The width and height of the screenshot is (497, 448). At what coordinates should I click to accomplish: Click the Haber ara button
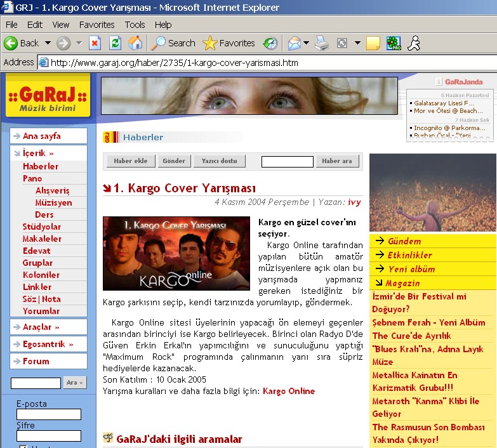337,161
